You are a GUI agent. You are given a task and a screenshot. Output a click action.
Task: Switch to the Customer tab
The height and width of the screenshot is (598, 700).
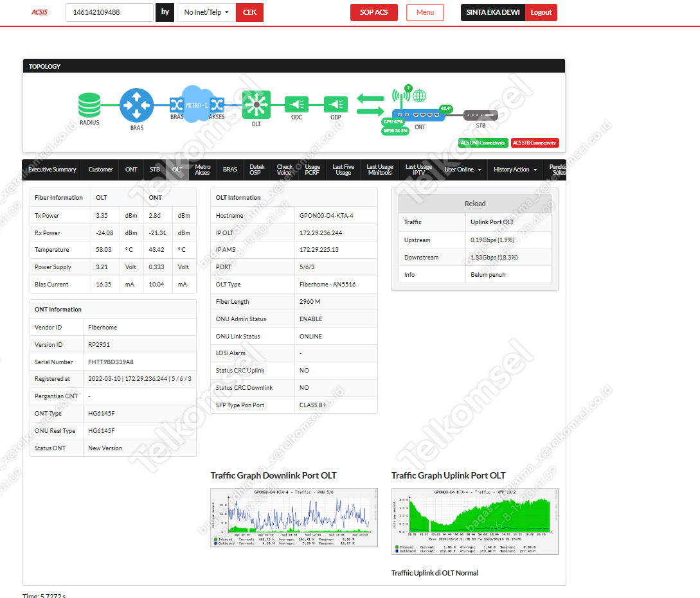100,170
